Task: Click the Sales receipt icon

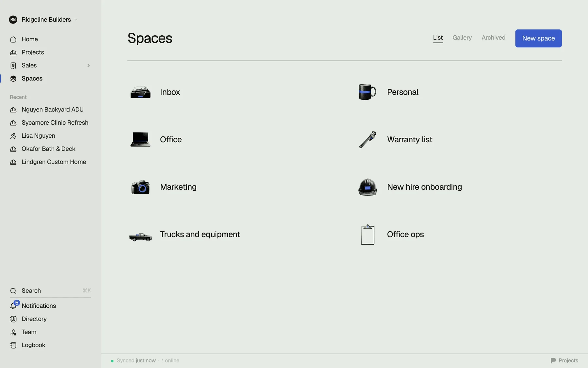Action: pos(13,66)
